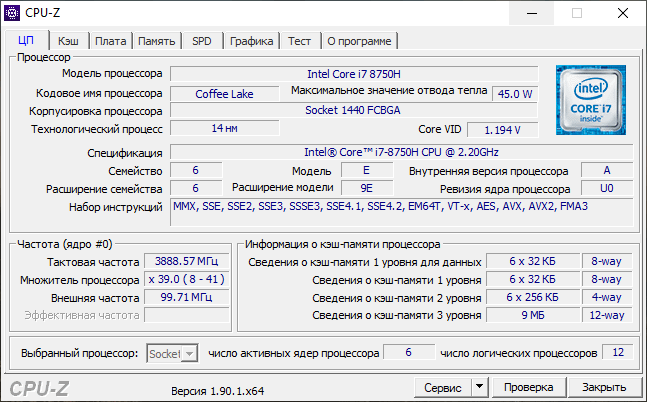Open the Кэш tab

coord(68,41)
